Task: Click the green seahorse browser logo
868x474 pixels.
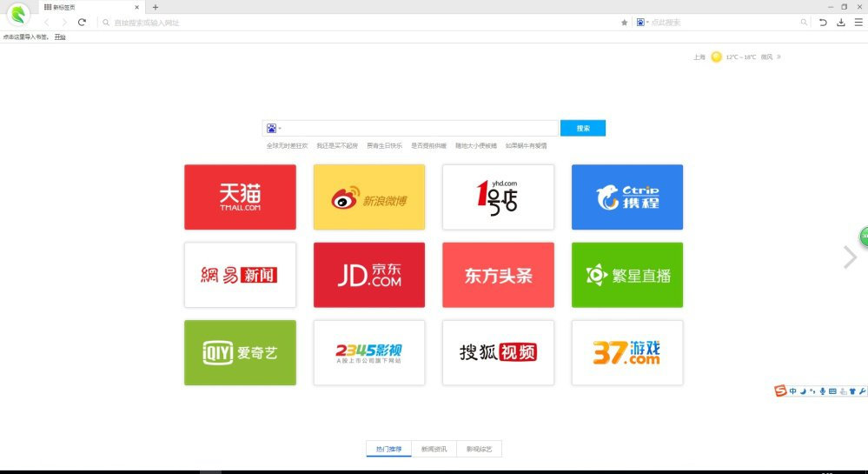Action: click(18, 15)
